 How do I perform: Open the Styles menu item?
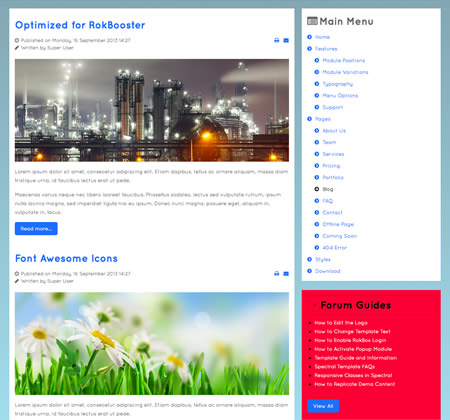[323, 259]
